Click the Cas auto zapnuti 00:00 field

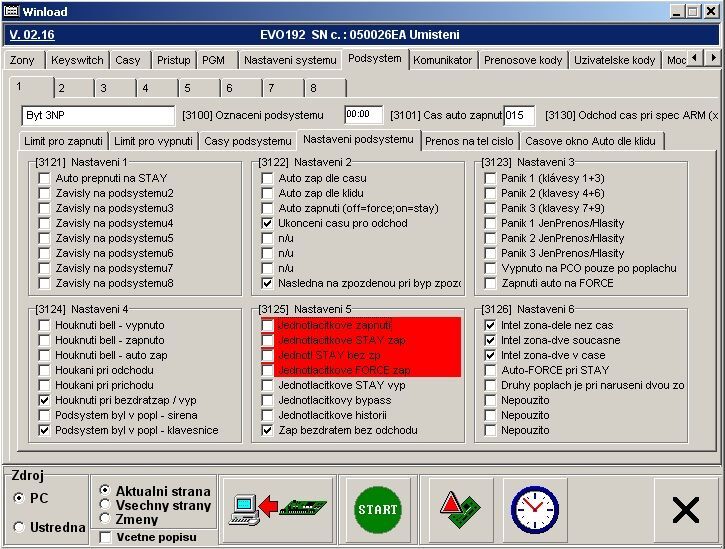[363, 115]
